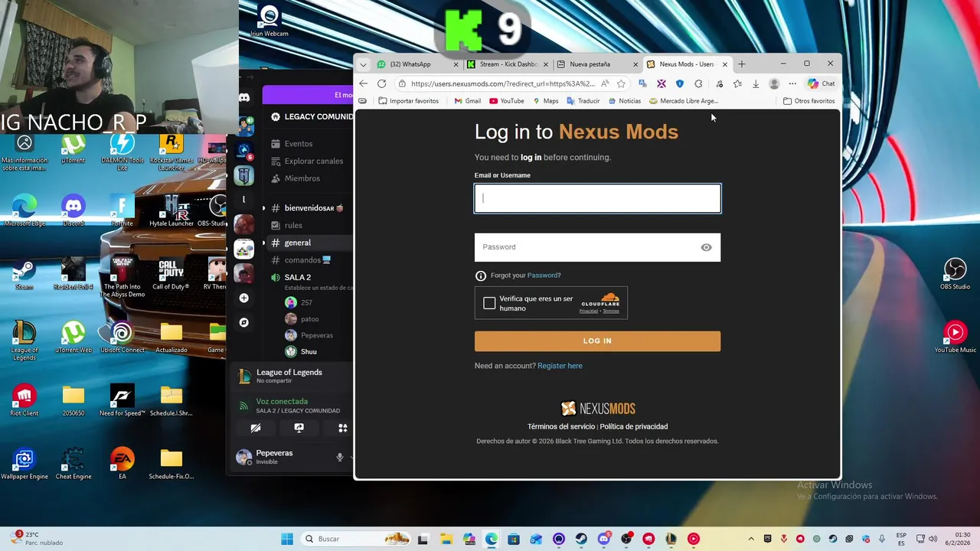Add a server with Discord plus icon

[244, 298]
